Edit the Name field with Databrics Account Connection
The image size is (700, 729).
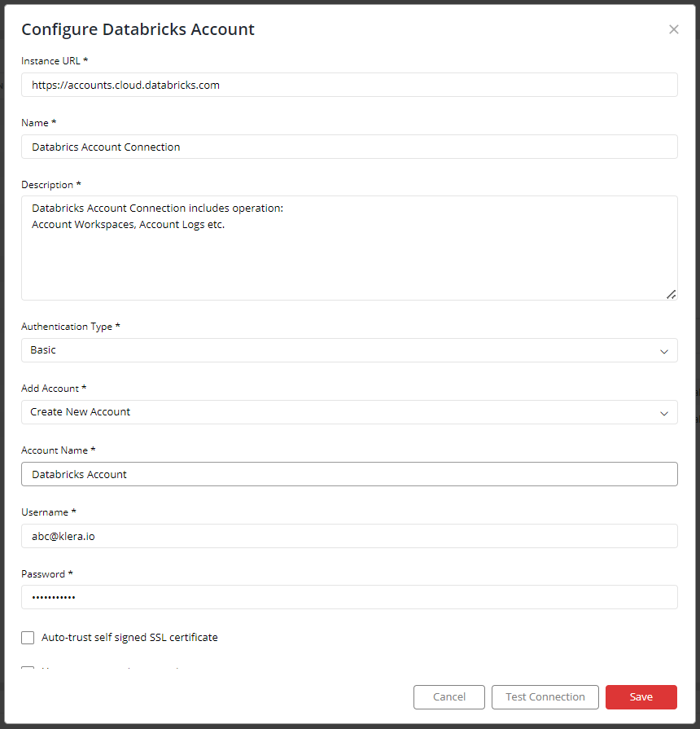click(349, 147)
